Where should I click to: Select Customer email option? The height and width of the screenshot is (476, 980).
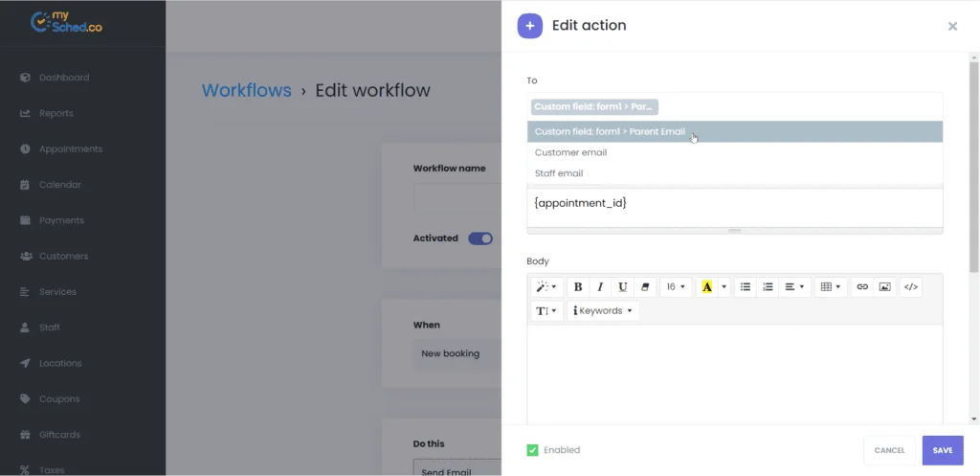pos(734,152)
